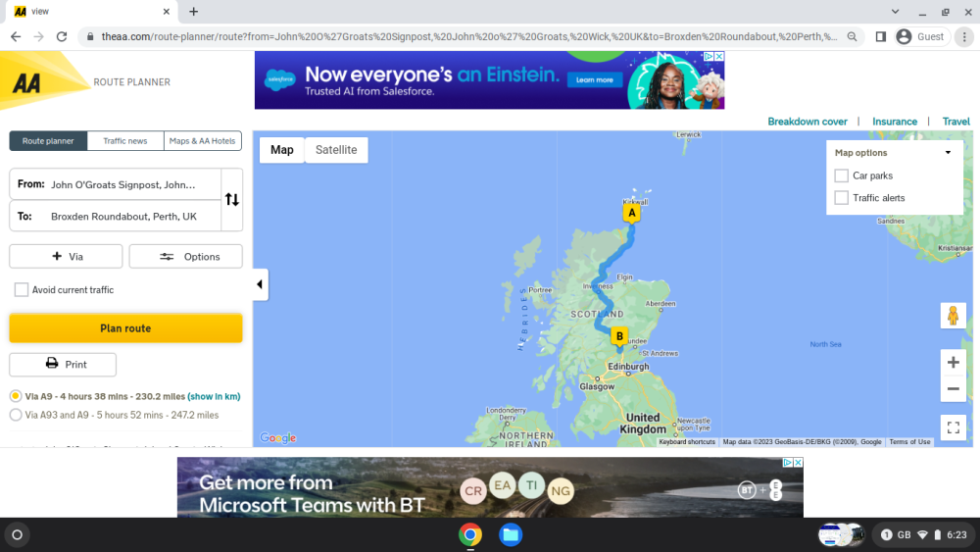Image resolution: width=980 pixels, height=552 pixels.
Task: Print the route directions
Action: [63, 365]
